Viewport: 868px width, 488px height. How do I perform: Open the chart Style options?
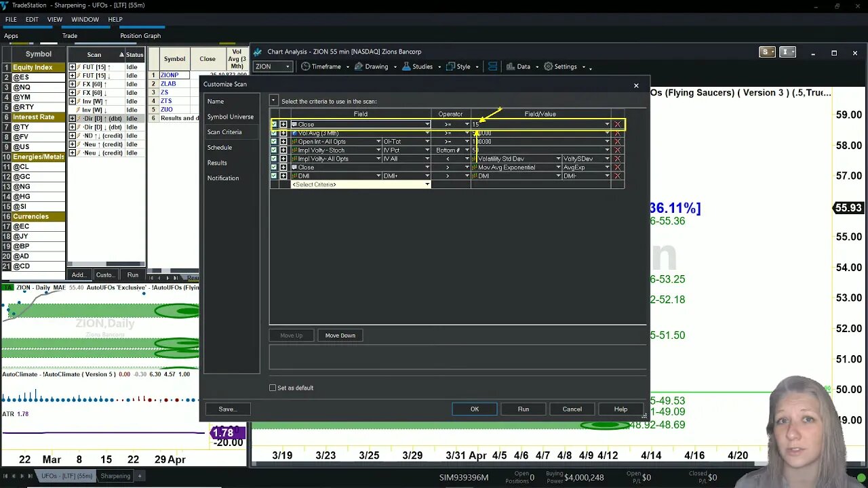coord(459,66)
